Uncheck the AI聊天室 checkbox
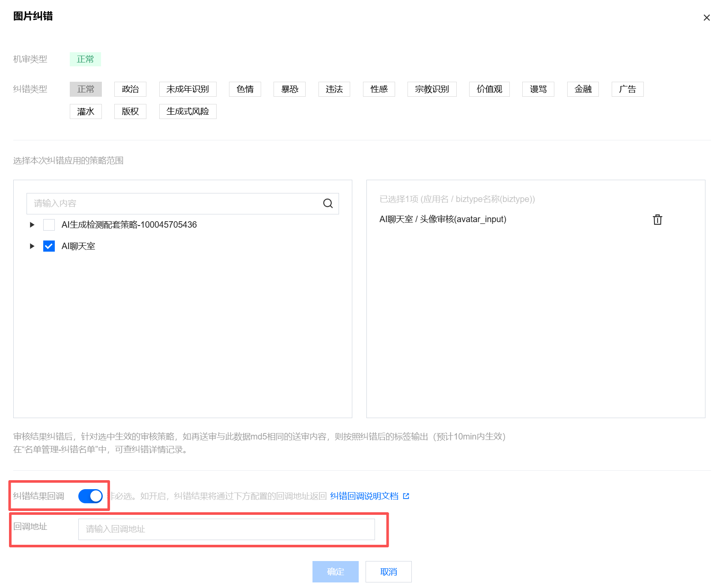Image resolution: width=720 pixels, height=588 pixels. (x=49, y=246)
